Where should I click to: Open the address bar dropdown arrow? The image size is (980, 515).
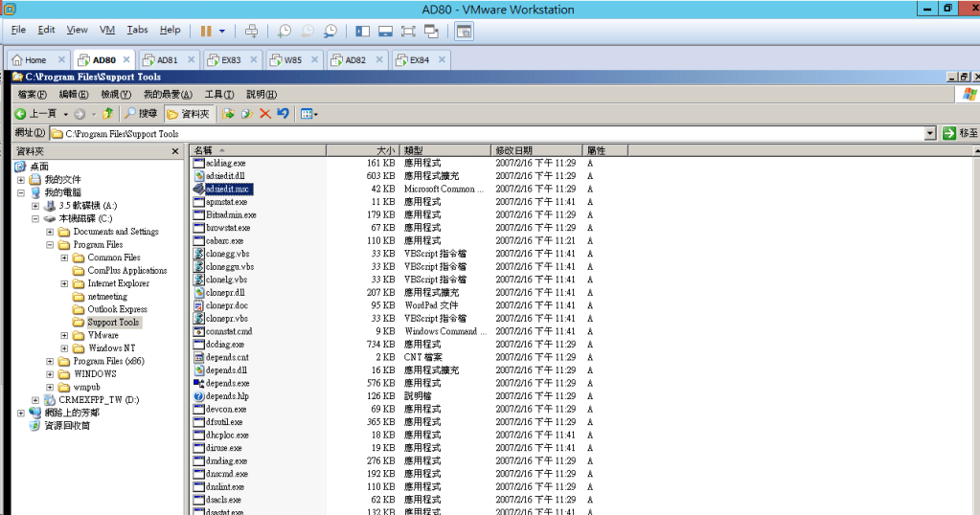930,134
